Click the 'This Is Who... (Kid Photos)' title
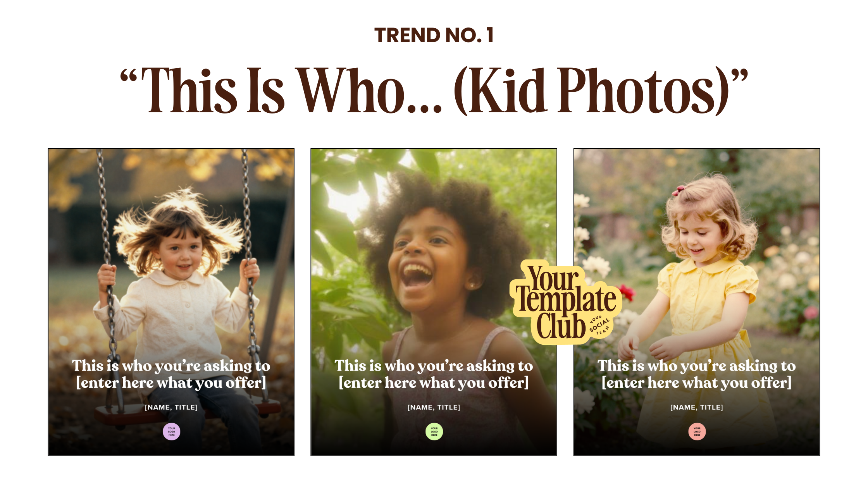 click(x=434, y=91)
